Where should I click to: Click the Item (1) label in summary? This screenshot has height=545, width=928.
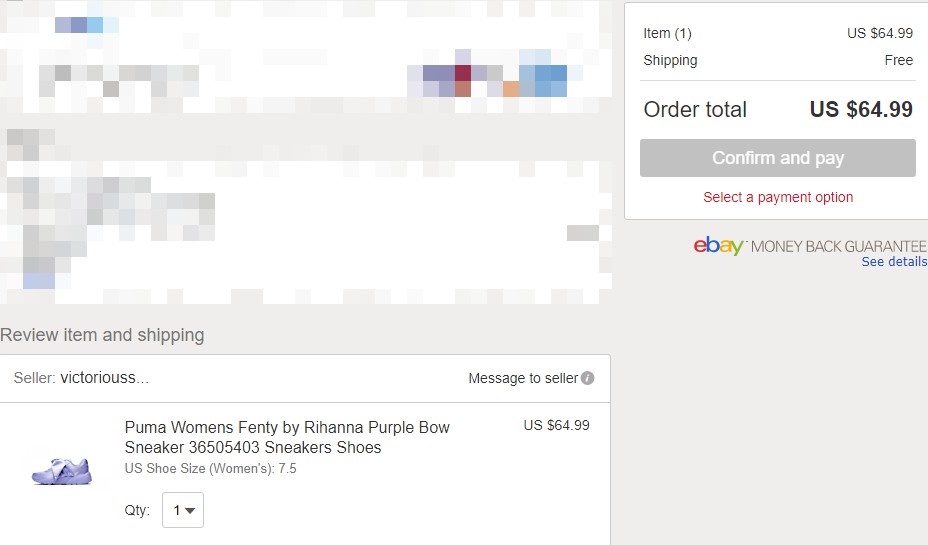coord(668,33)
